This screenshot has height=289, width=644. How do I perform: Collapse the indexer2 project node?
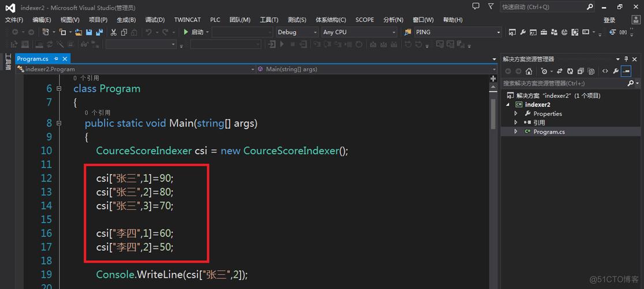click(509, 105)
